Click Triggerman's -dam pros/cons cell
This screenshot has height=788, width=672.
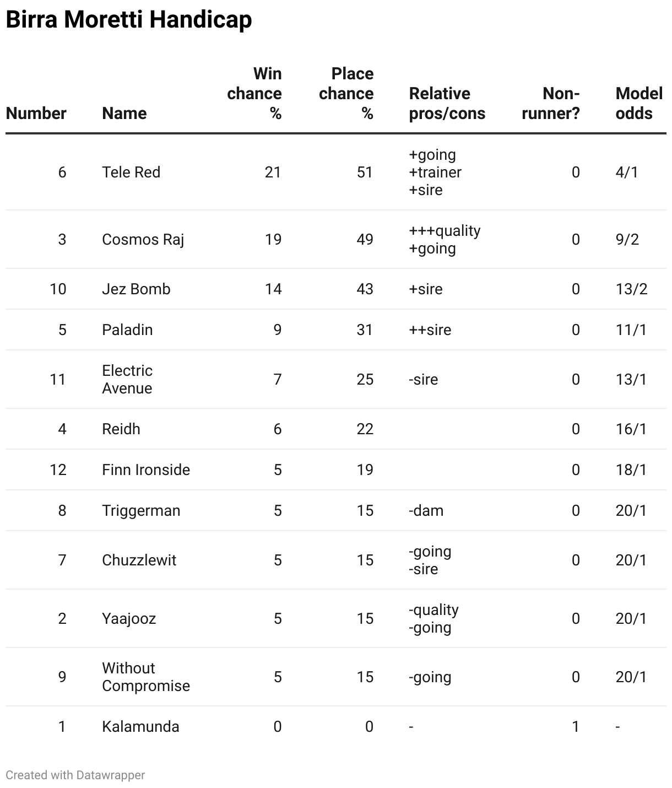pos(426,511)
